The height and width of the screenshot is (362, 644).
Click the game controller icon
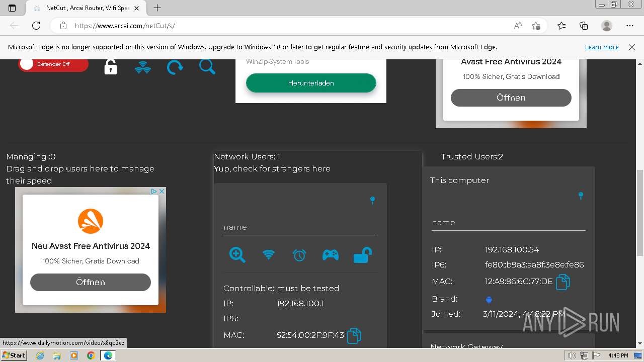(331, 255)
